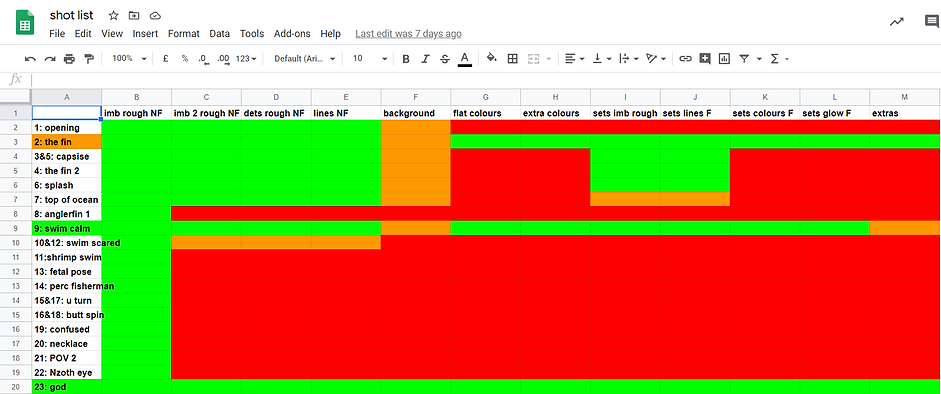Screen dimensions: 941x394
Task: Select 'extras' header cell
Action: pos(905,113)
